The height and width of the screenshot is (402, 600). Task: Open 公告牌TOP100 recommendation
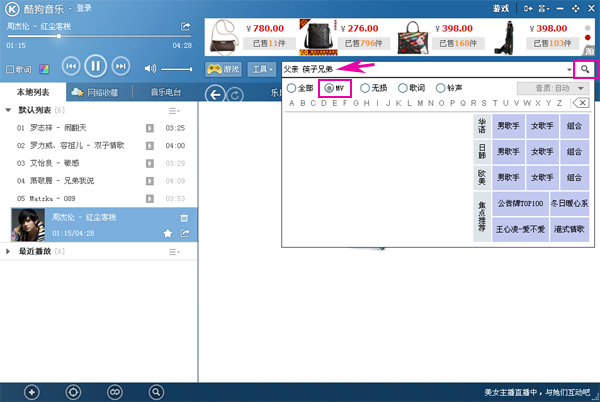point(520,203)
